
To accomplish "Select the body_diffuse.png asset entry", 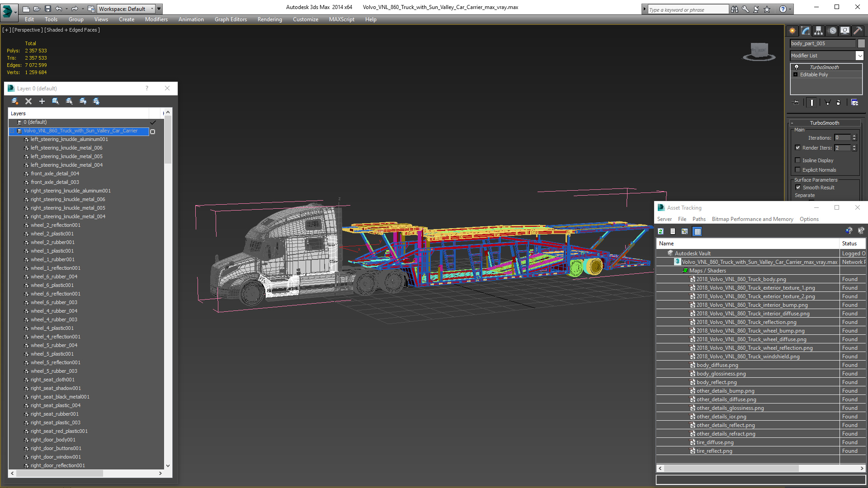I will click(x=717, y=365).
